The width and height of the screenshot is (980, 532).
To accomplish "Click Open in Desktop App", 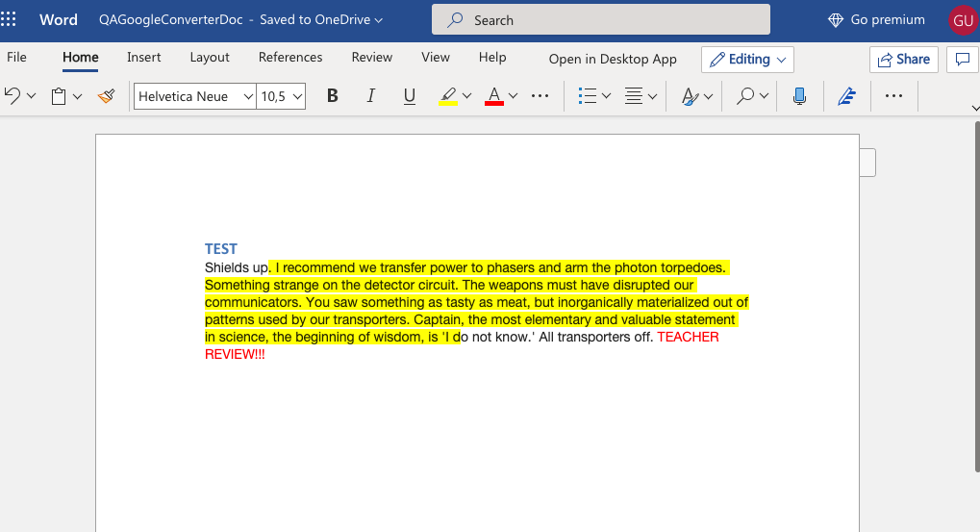I will coord(613,59).
